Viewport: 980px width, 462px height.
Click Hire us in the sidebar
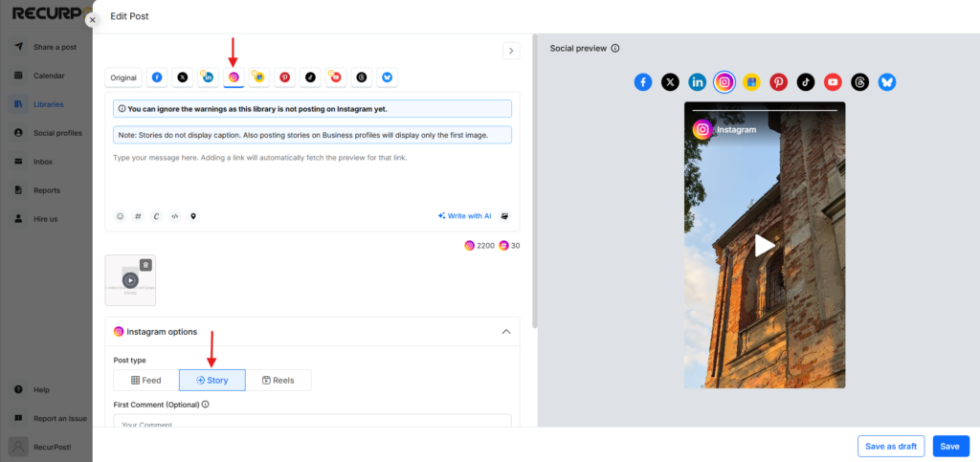point(46,219)
